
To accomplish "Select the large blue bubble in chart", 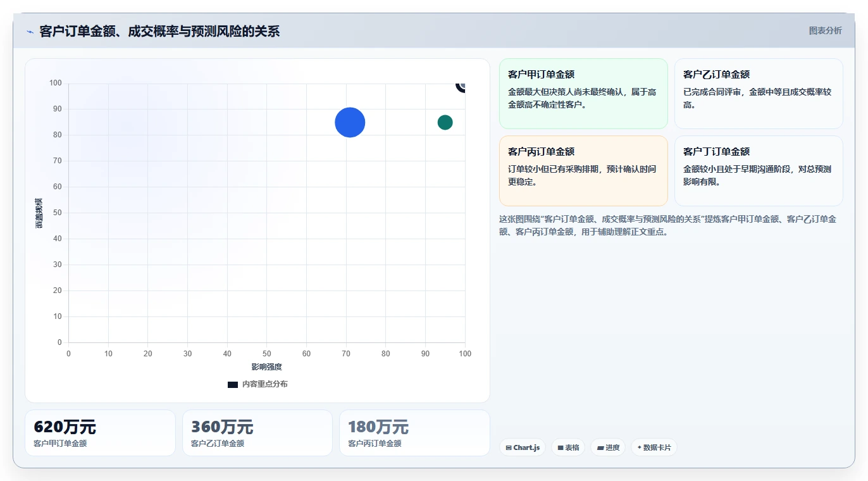I will tap(350, 122).
